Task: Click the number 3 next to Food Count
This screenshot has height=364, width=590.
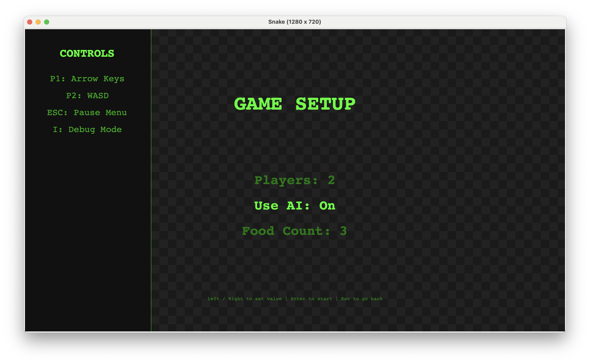Action: pos(343,231)
